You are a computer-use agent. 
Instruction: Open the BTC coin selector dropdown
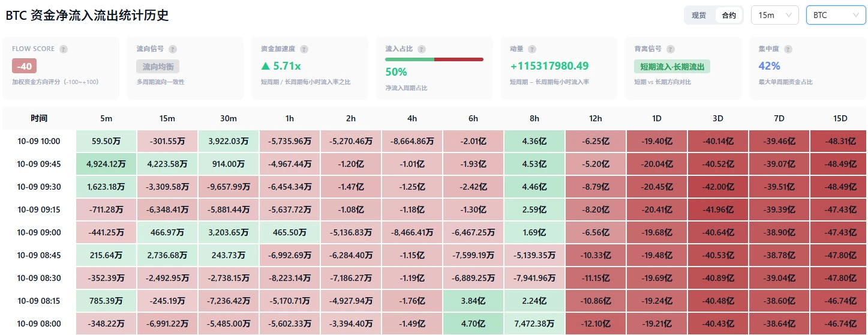[836, 15]
